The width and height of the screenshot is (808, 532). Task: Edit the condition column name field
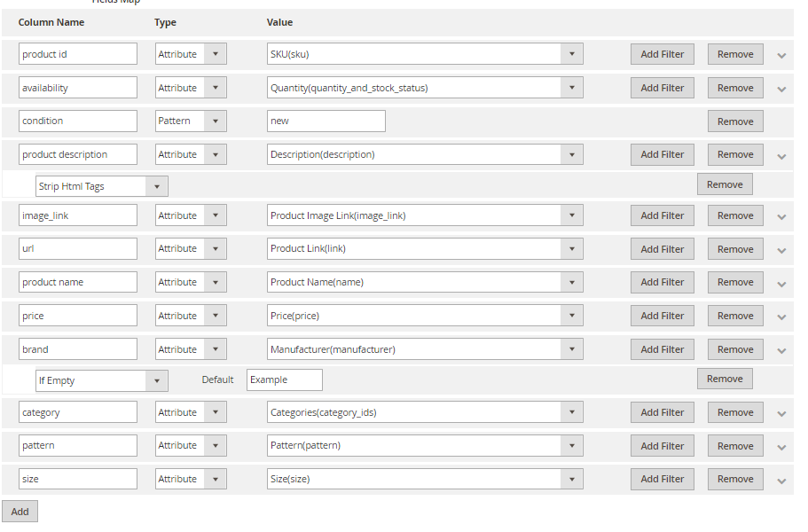[x=78, y=121]
